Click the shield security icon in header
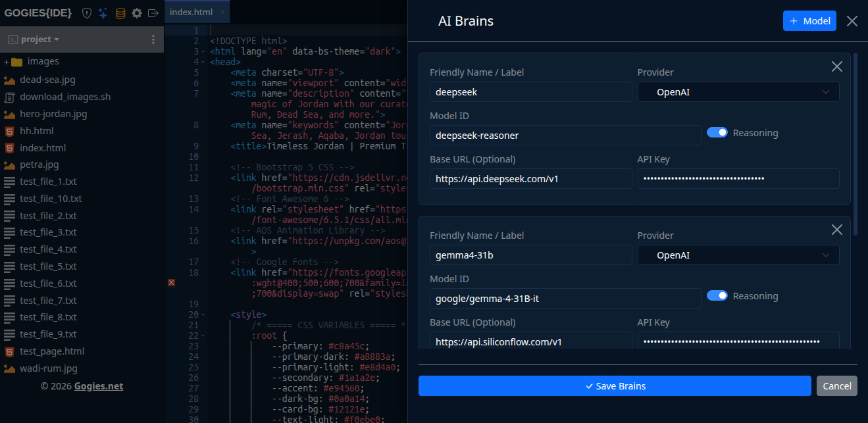 click(x=86, y=13)
